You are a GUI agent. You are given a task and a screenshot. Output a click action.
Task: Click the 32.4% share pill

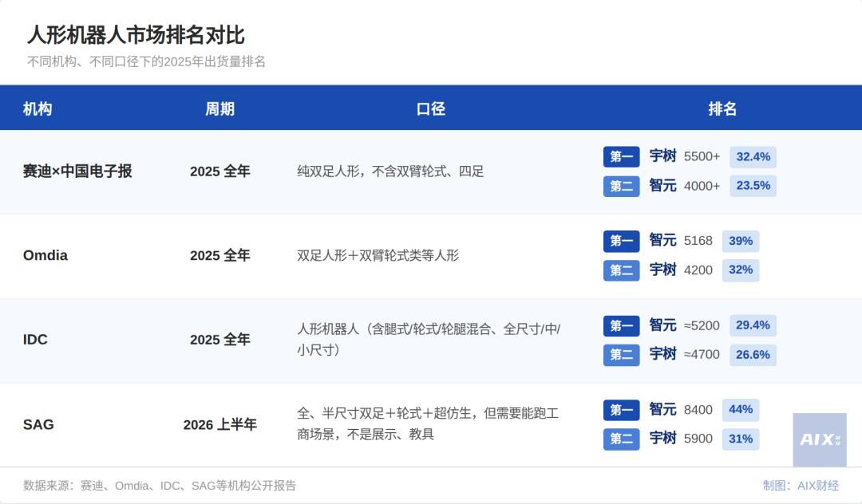coord(753,156)
